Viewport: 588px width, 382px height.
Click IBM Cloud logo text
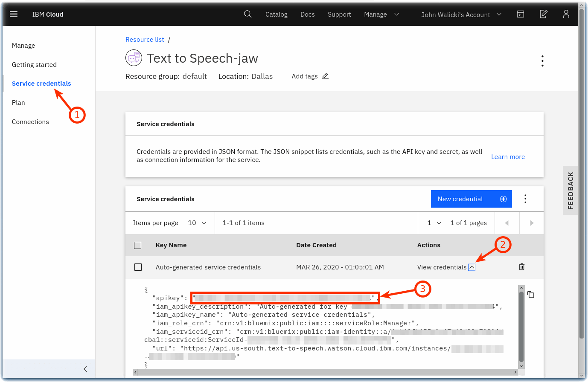pyautogui.click(x=48, y=14)
